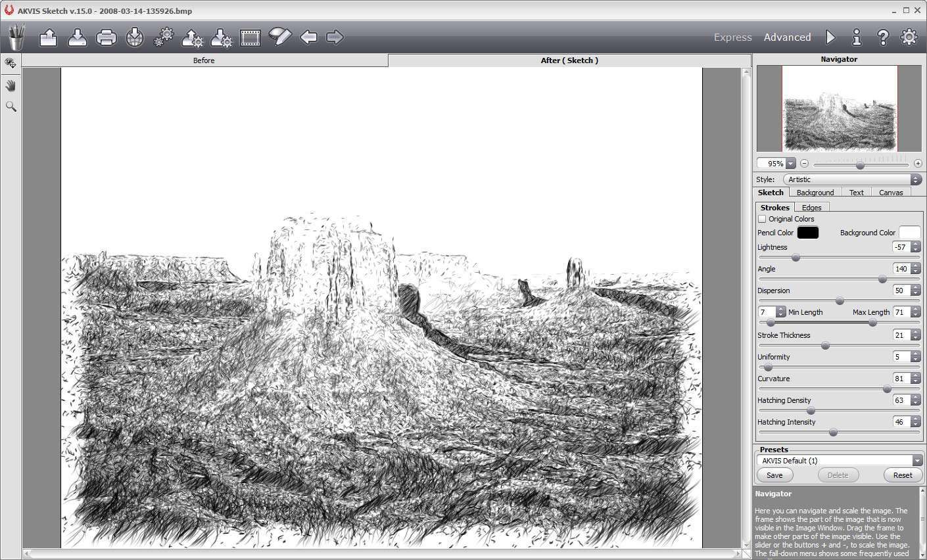Enable Original Colors option

coord(763,219)
